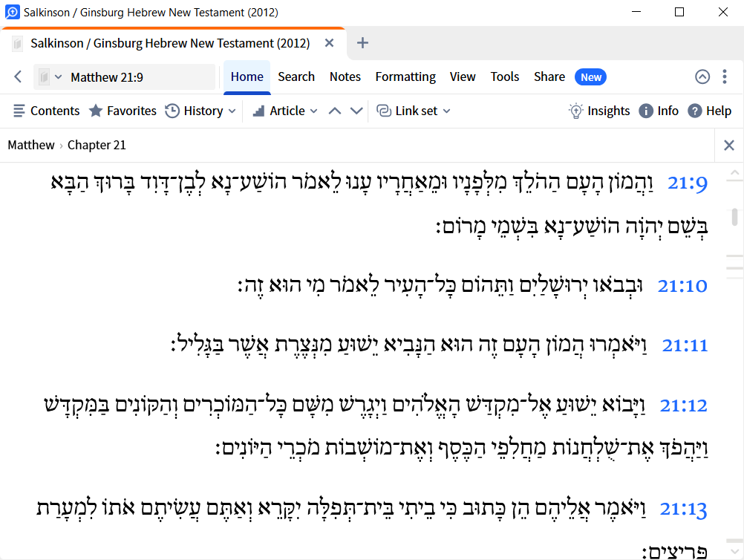Open the resource picker book dropdown
This screenshot has width=744, height=560.
(50, 77)
